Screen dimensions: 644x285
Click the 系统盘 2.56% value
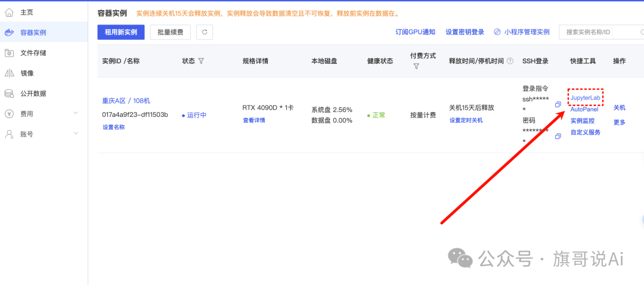coord(332,110)
